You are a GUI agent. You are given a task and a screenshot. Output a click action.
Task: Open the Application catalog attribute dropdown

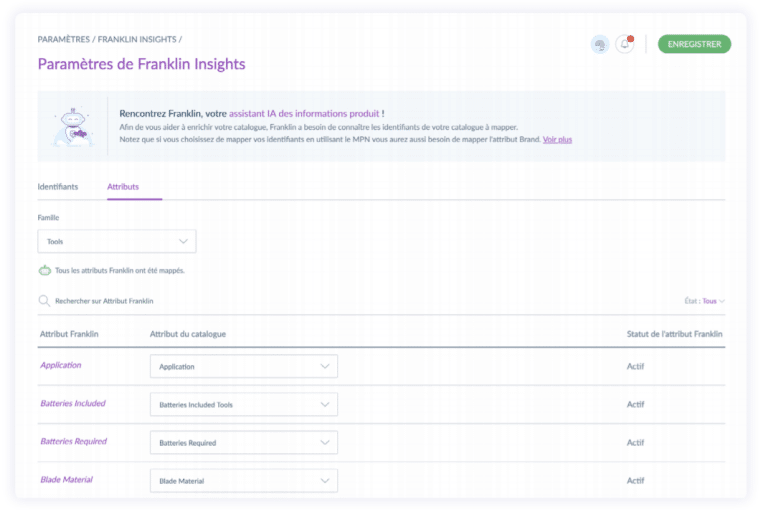click(x=243, y=366)
